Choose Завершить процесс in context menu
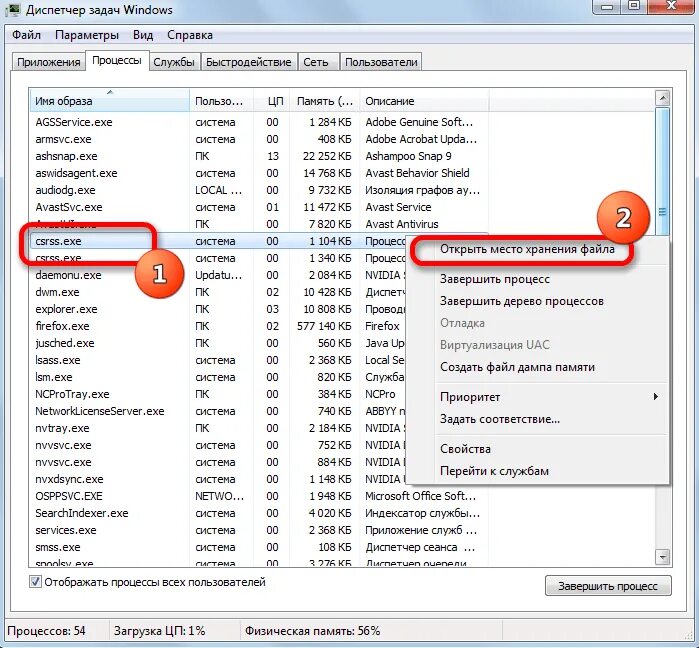The image size is (699, 648). 495,279
